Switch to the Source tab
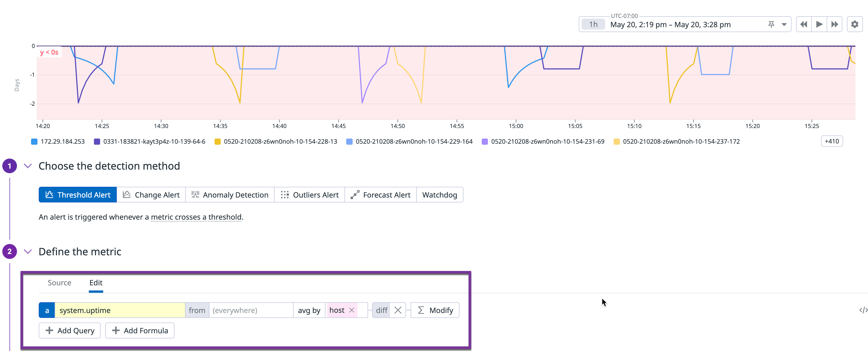This screenshot has height=351, width=868. 59,282
